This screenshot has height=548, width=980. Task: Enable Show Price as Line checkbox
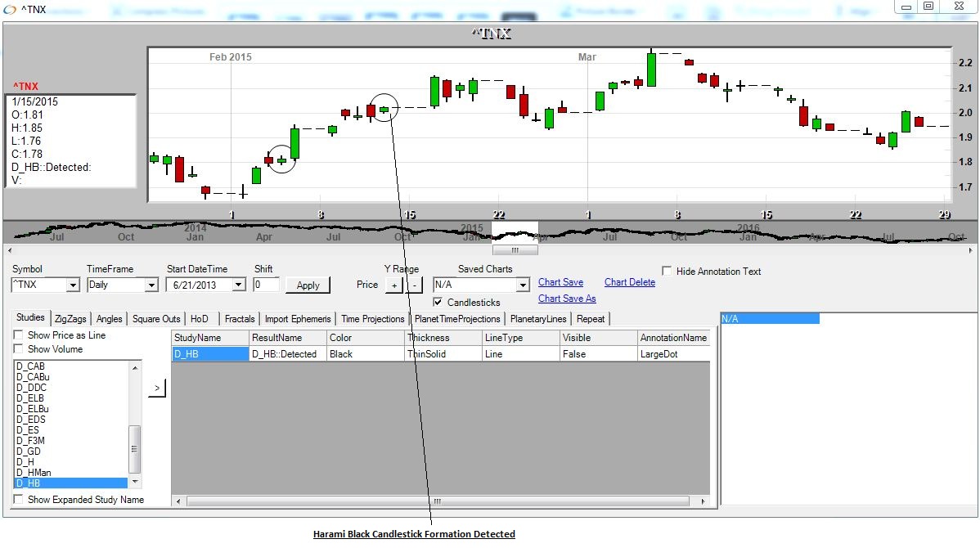tap(18, 335)
